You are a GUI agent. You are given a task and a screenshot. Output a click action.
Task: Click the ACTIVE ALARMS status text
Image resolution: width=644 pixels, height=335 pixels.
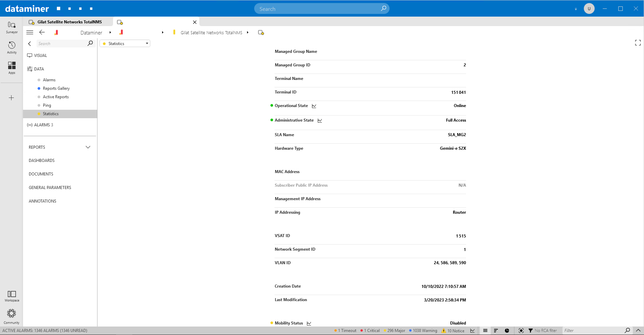[x=45, y=331]
